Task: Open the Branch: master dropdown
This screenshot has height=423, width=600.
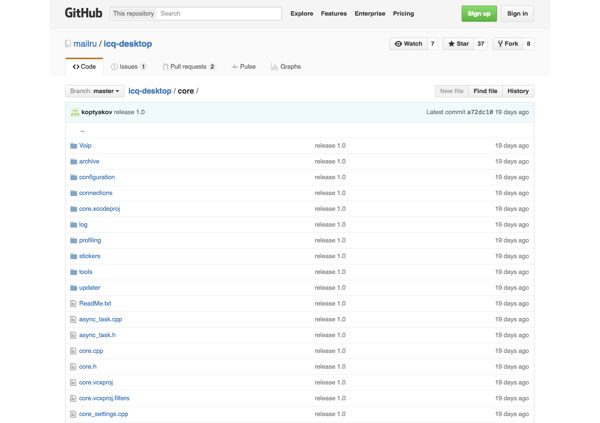Action: click(x=95, y=91)
